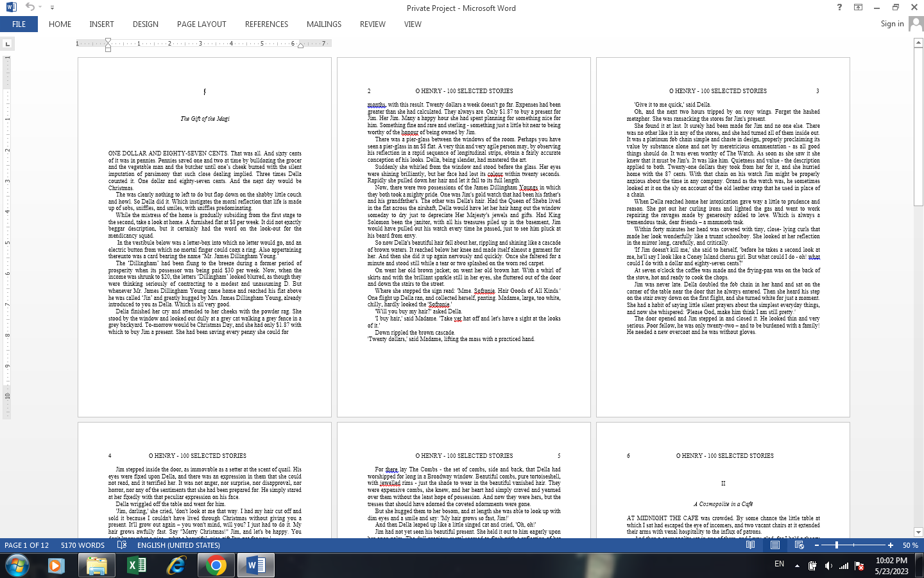Click the ruler tab stop selector
Screen dimensions: 924x578
pos(7,44)
